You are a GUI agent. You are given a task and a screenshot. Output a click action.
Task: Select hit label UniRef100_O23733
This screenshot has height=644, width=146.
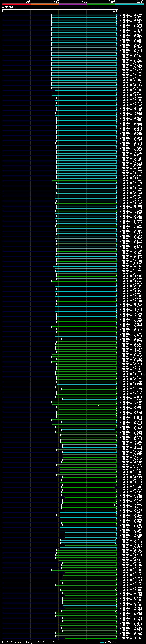(x=131, y=158)
